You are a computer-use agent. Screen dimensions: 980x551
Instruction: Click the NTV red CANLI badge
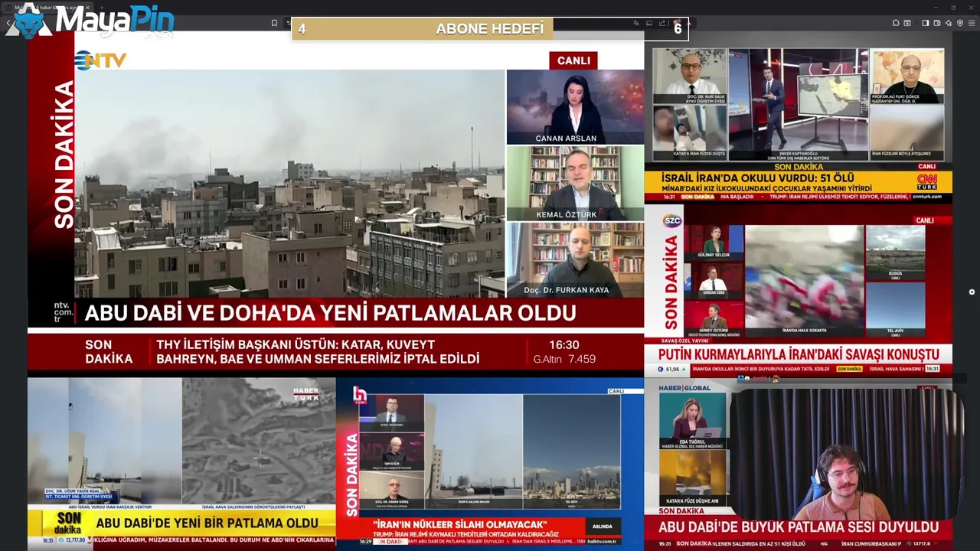tap(573, 60)
